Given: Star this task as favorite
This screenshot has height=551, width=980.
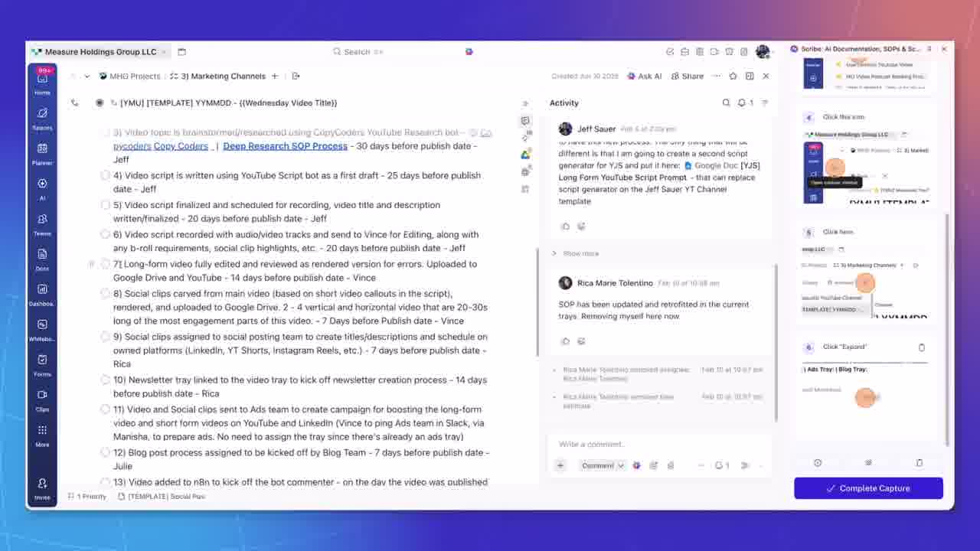Looking at the screenshot, I should pyautogui.click(x=733, y=77).
